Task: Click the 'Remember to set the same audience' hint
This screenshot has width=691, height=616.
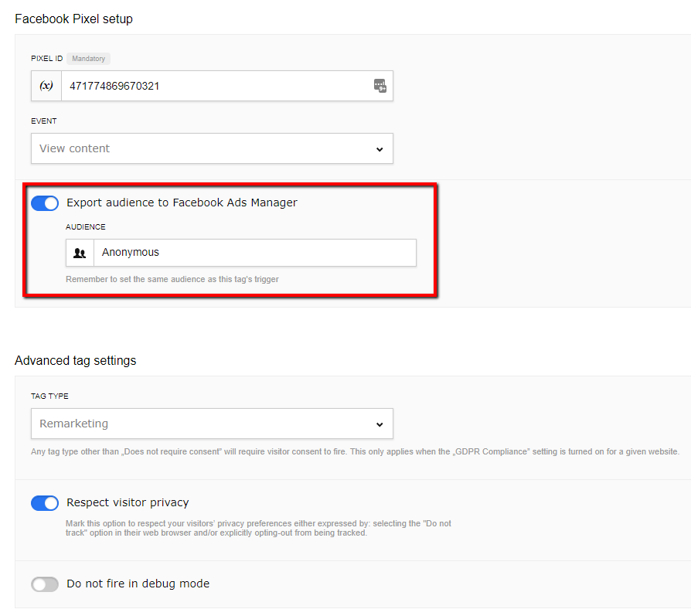Action: pyautogui.click(x=172, y=279)
